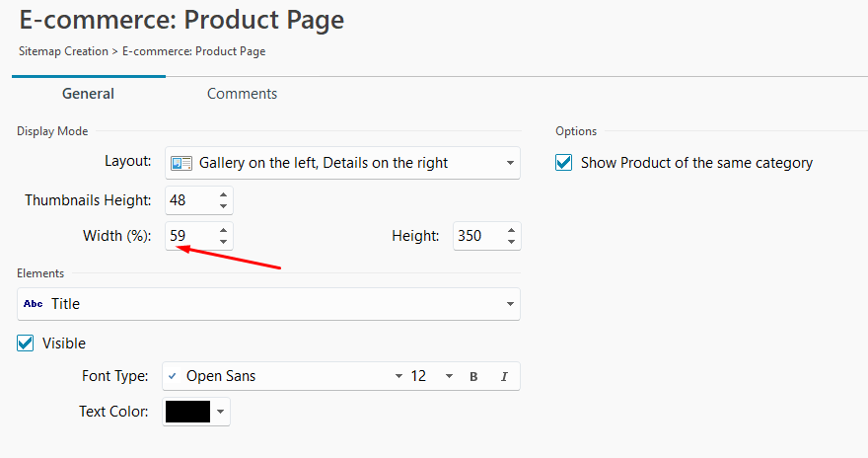Click the Thumbnails Height input field
The width and height of the screenshot is (868, 458).
click(x=189, y=200)
